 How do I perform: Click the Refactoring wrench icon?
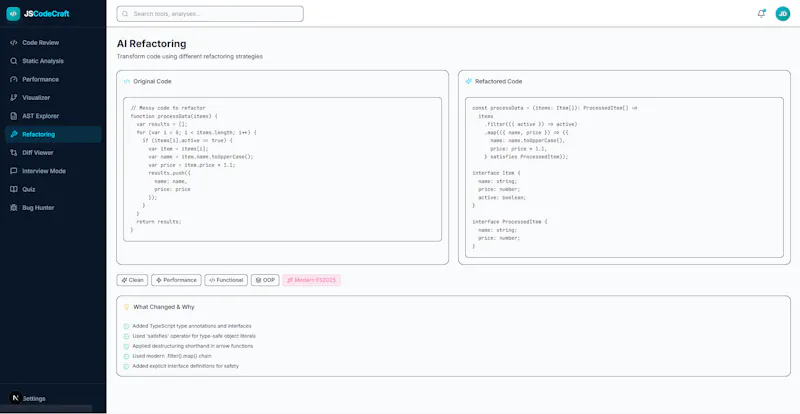[14, 135]
